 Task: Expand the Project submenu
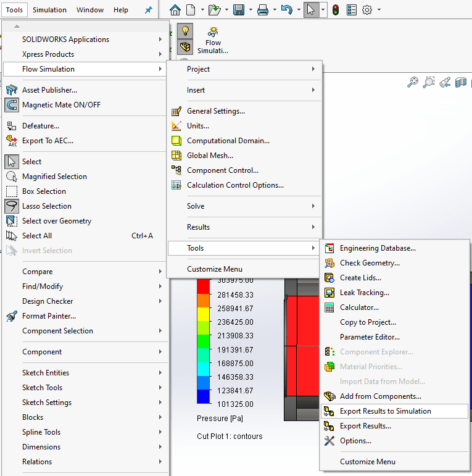[x=244, y=69]
